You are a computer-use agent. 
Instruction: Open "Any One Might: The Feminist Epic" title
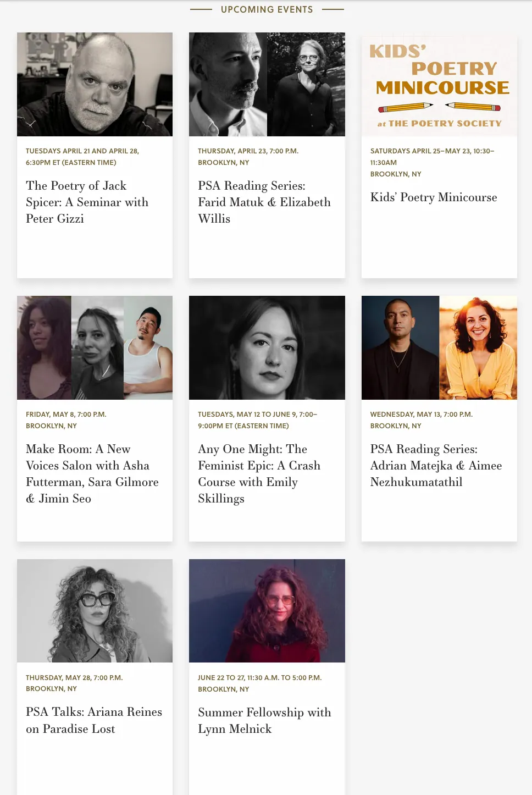259,473
